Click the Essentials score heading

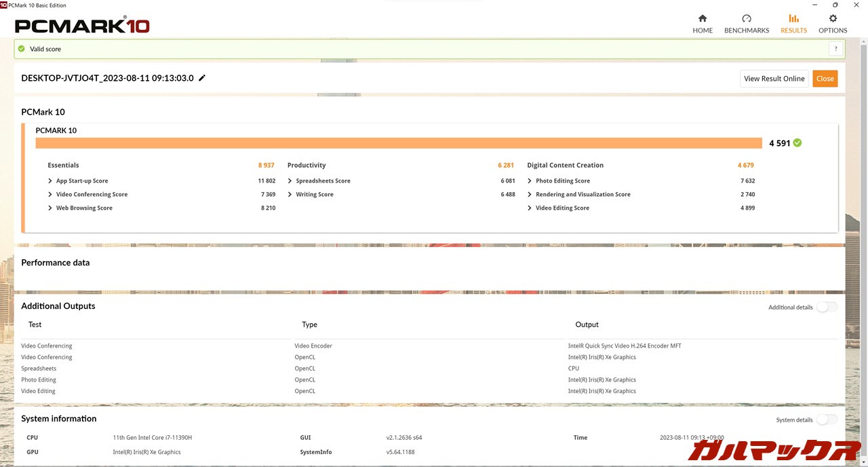63,165
